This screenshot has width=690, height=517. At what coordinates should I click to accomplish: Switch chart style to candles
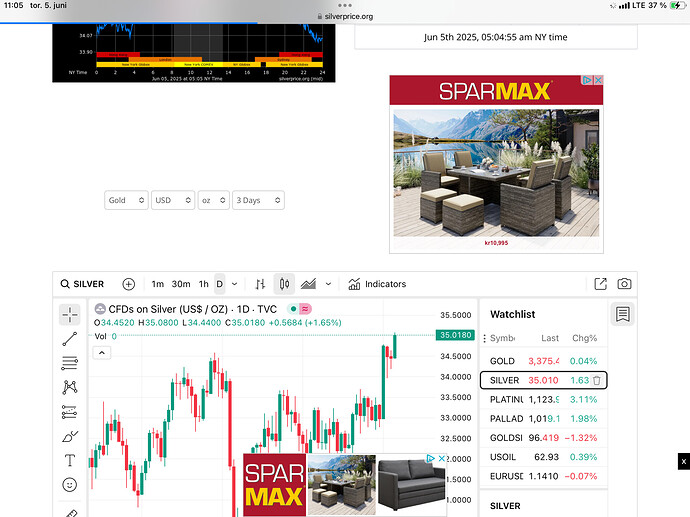(284, 284)
